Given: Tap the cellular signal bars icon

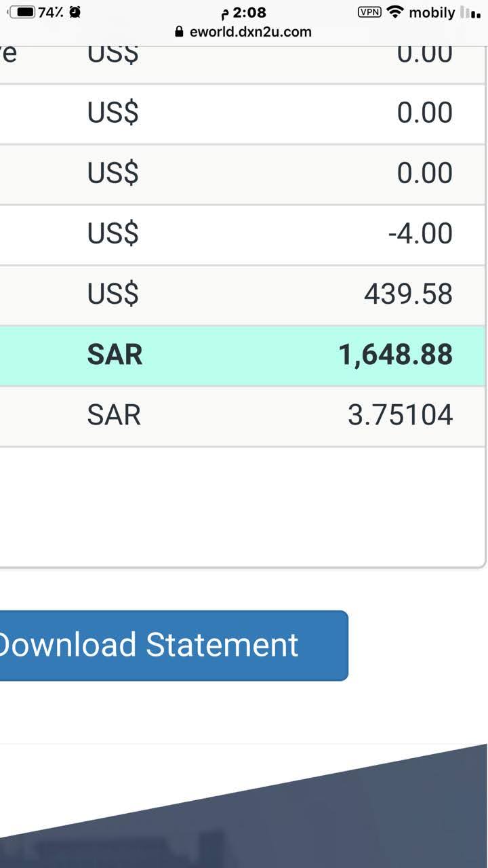Looking at the screenshot, I should click(470, 12).
